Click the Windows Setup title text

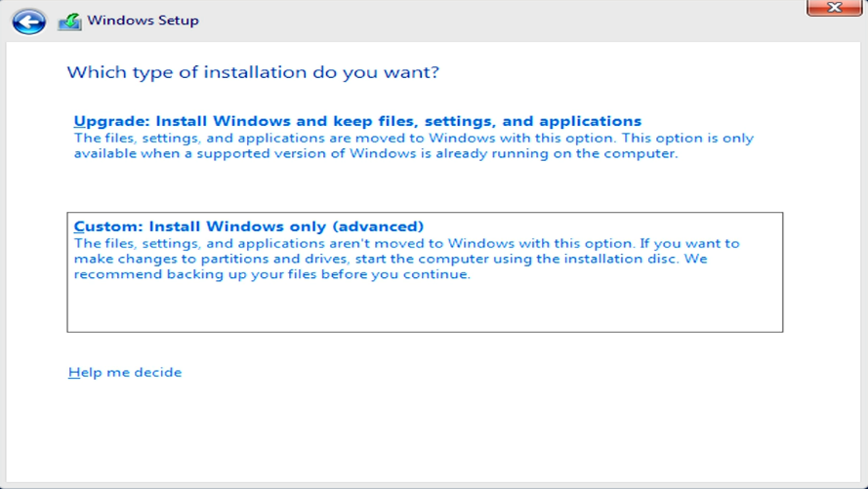coord(143,20)
